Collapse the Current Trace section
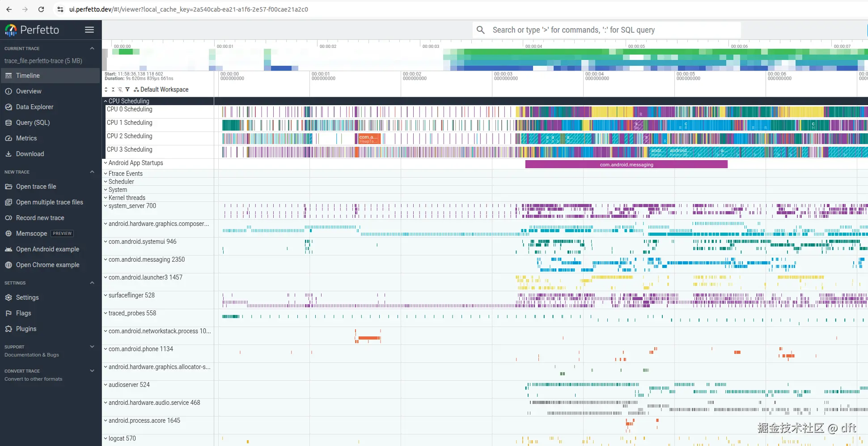 pos(92,48)
